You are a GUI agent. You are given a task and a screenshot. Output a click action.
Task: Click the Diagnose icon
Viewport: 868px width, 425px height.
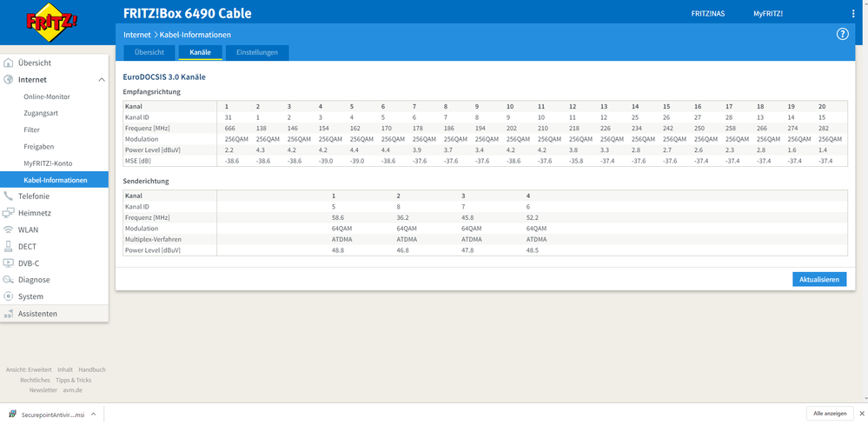[9, 280]
